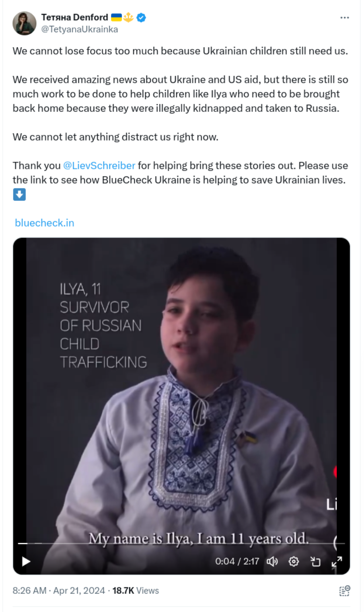Open the three-dot more options menu
This screenshot has width=364, height=612.
(x=345, y=18)
